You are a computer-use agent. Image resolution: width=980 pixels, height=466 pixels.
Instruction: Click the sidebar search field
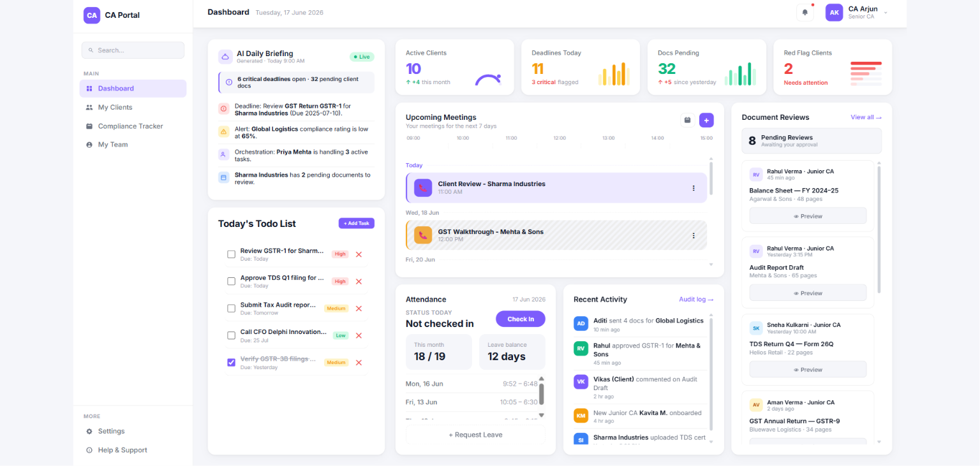(x=133, y=50)
